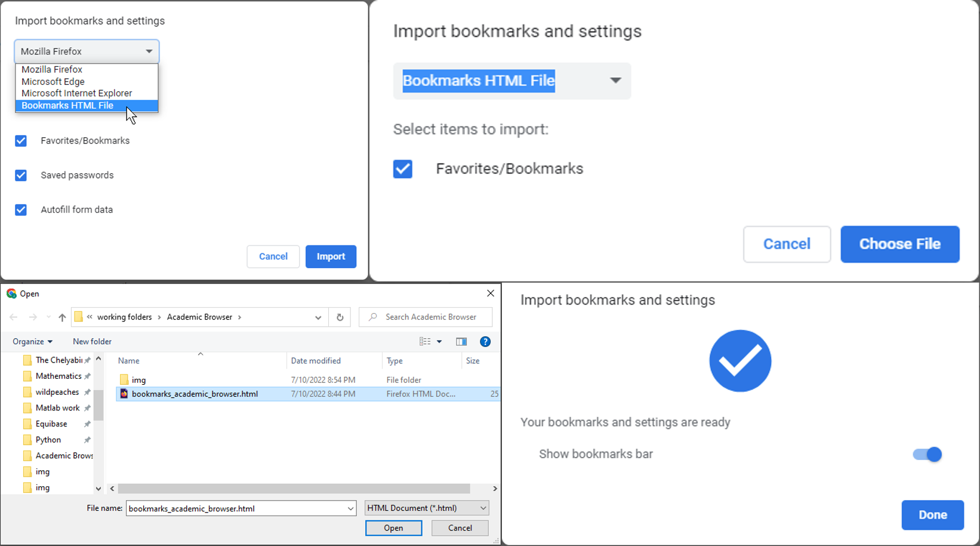Image resolution: width=980 pixels, height=546 pixels.
Task: Click Open button in file dialog
Action: click(x=393, y=528)
